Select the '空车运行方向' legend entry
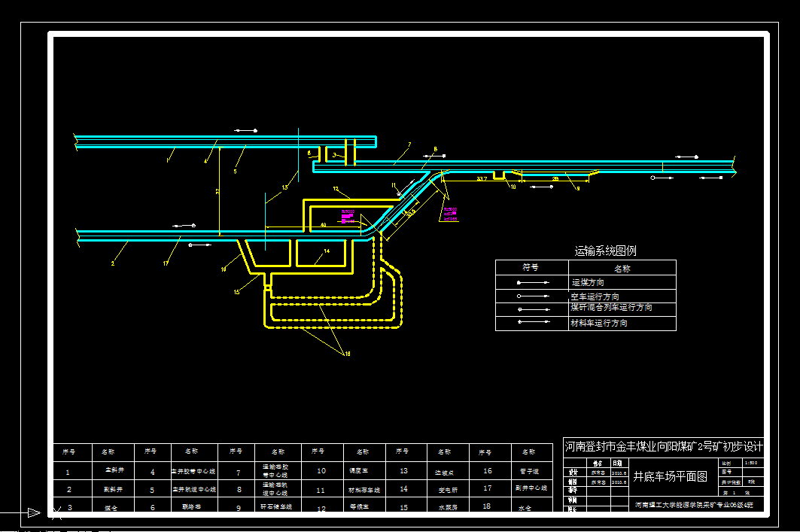This screenshot has width=800, height=532. click(x=595, y=296)
